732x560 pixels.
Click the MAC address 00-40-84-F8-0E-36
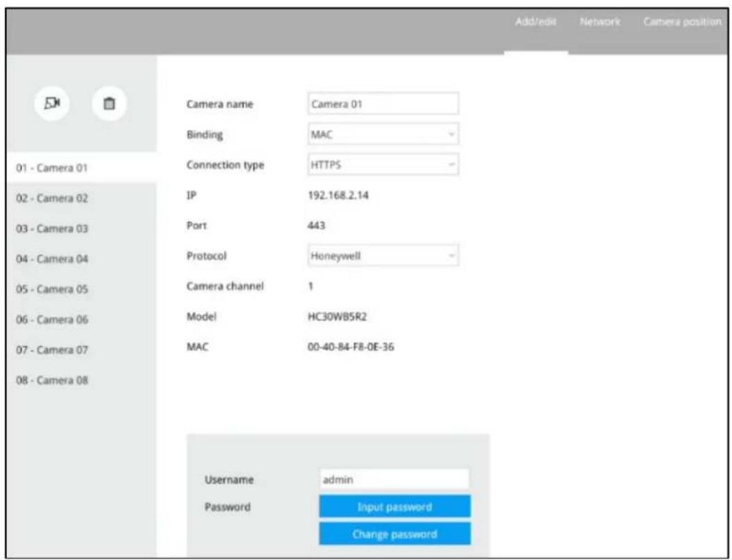350,347
